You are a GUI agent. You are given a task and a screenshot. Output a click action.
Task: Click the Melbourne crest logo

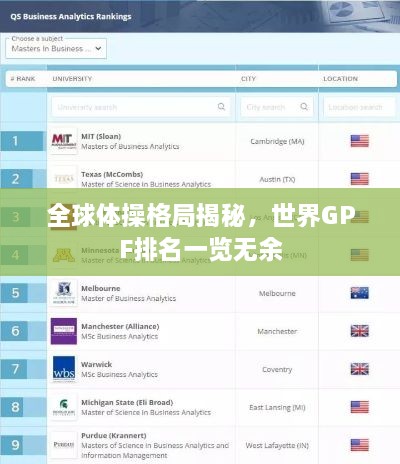[64, 293]
